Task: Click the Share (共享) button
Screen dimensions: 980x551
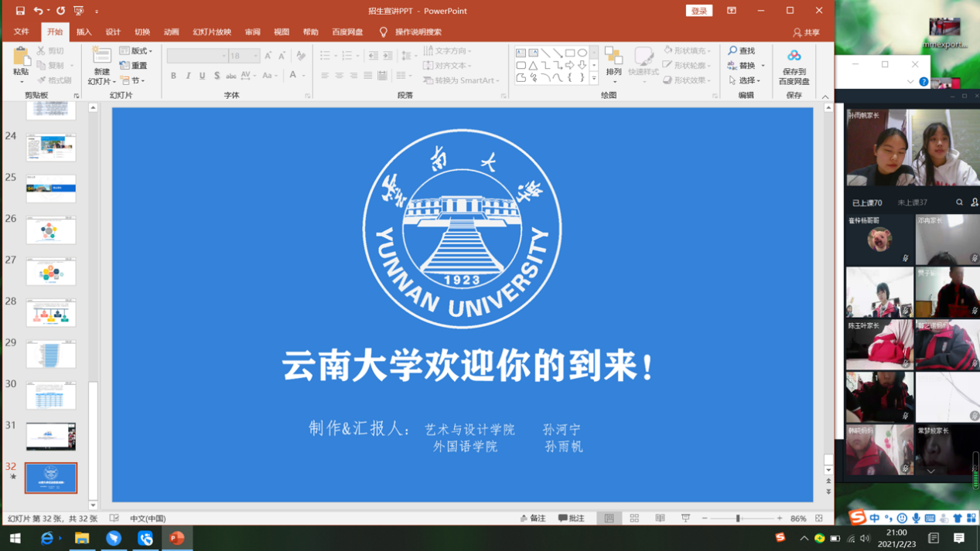Action: coord(806,32)
